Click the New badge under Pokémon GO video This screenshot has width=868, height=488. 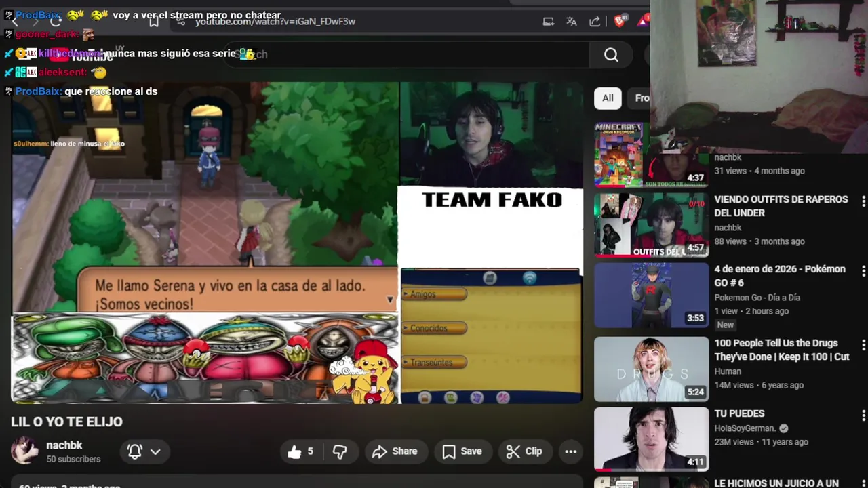(726, 325)
